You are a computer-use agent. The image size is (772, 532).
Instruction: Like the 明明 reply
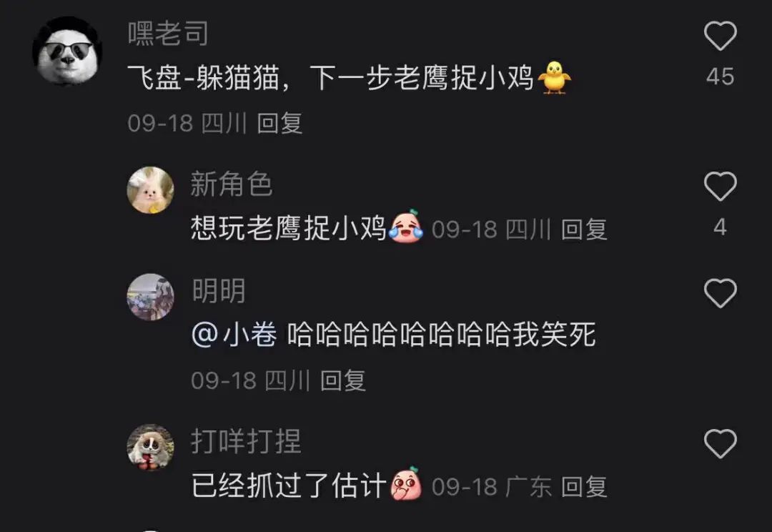pos(721,293)
